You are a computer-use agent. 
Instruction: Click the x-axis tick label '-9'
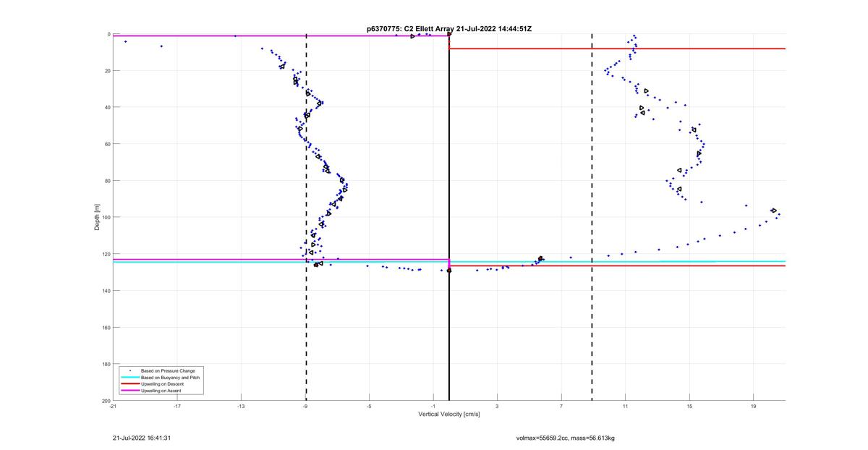coord(305,406)
